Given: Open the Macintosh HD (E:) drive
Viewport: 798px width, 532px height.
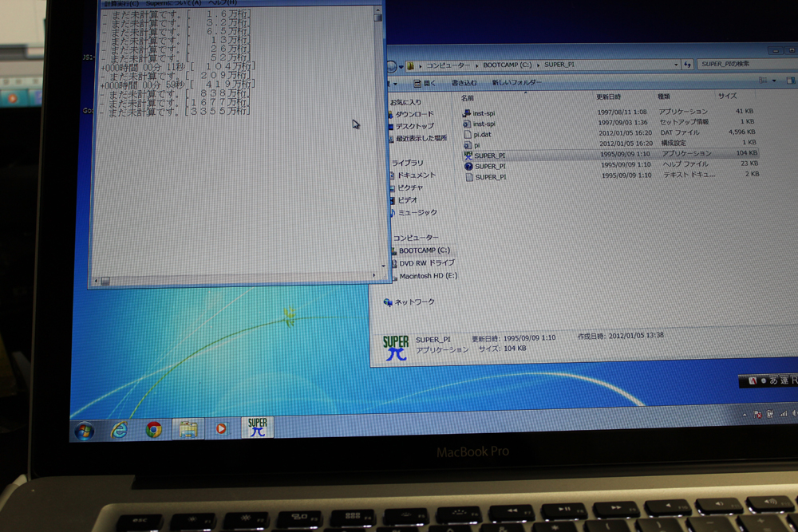Looking at the screenshot, I should pos(429,276).
